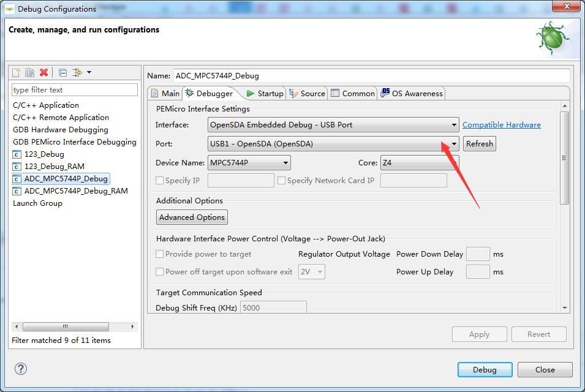Check Provide power to target
The width and height of the screenshot is (585, 392).
(x=159, y=254)
